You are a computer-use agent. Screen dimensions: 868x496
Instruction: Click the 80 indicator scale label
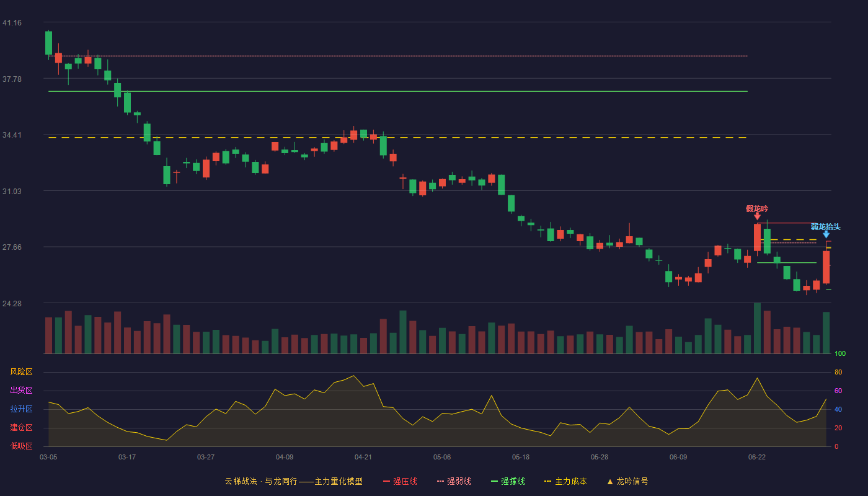tap(838, 372)
